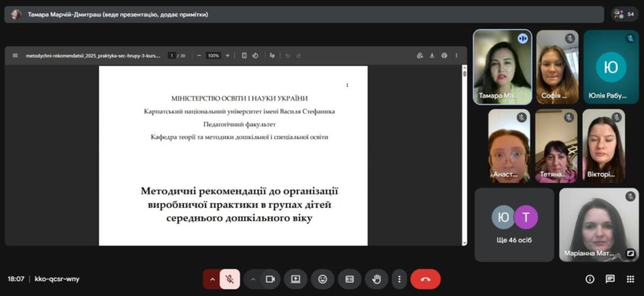Leave the call with red hang-up button
The width and height of the screenshot is (644, 296).
(425, 279)
